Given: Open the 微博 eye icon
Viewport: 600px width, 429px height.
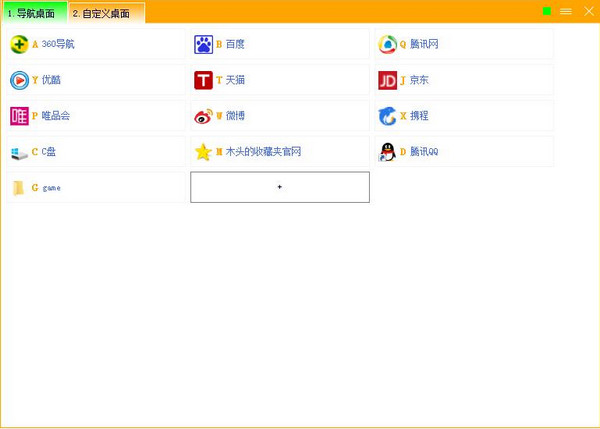Looking at the screenshot, I should [x=203, y=116].
